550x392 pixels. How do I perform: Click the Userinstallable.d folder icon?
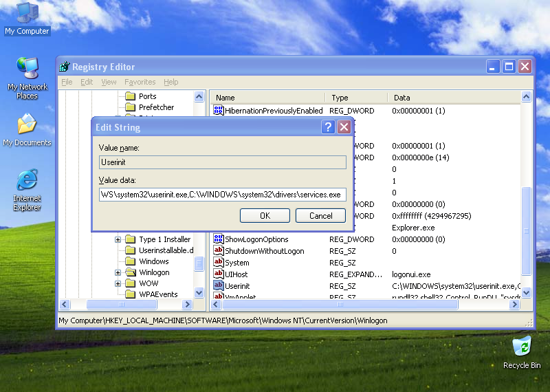click(x=131, y=250)
